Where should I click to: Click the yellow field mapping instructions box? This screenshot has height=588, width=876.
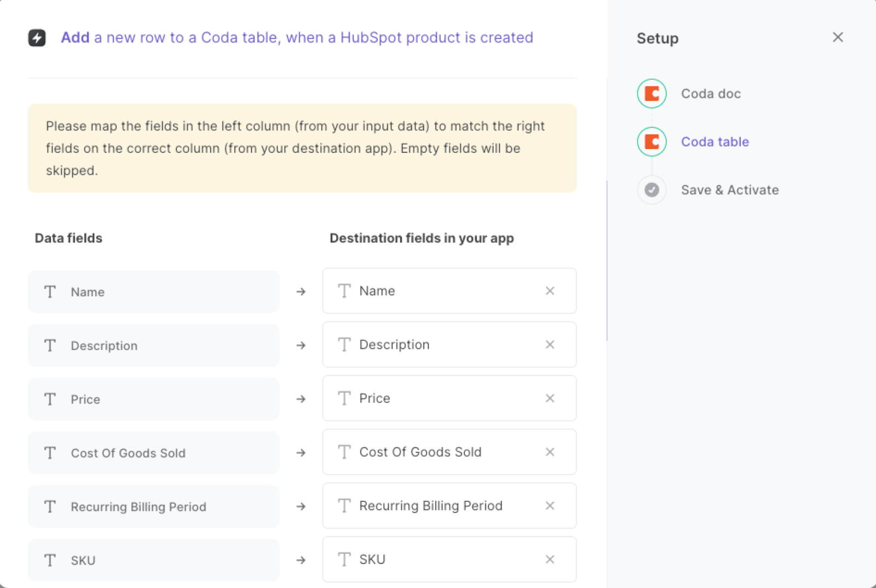pos(302,148)
